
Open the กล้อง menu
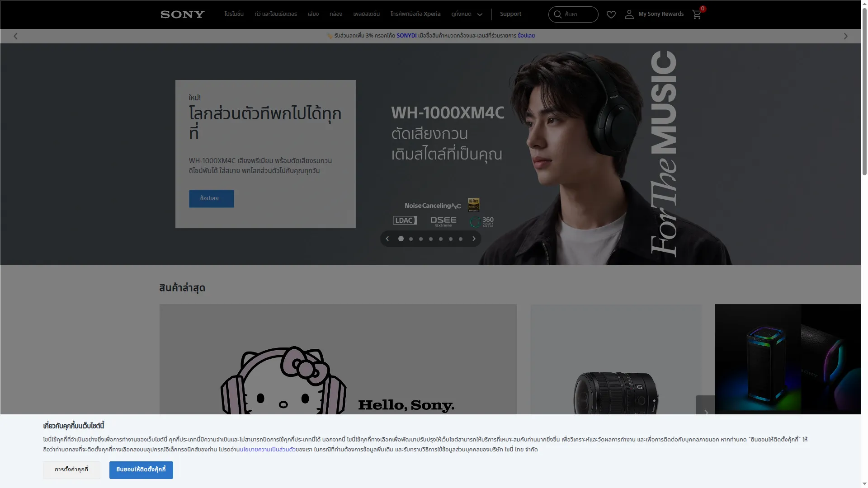(336, 14)
